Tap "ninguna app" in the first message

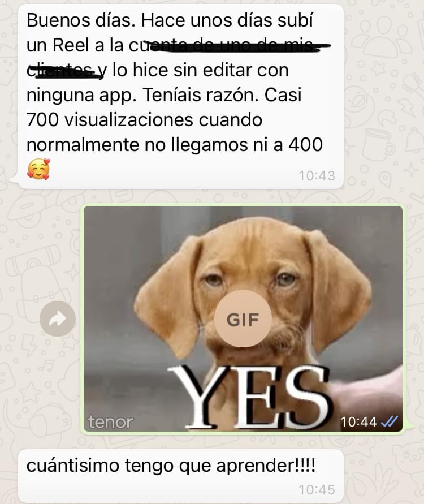[80, 96]
